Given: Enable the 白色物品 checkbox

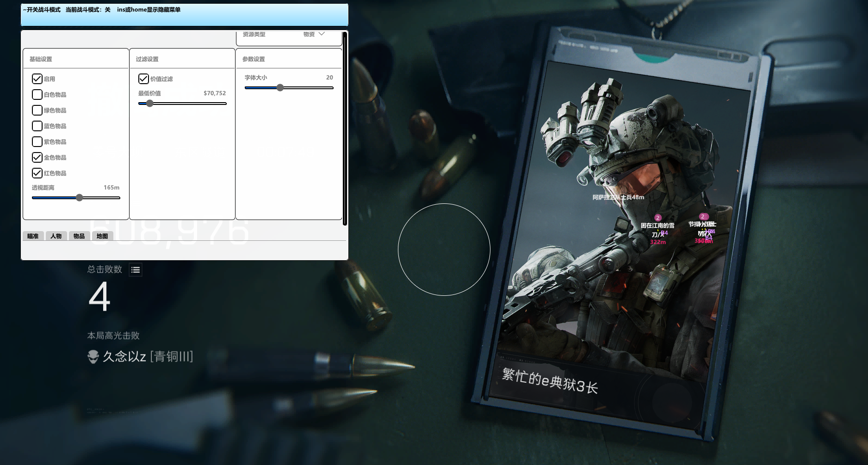Looking at the screenshot, I should coord(37,95).
